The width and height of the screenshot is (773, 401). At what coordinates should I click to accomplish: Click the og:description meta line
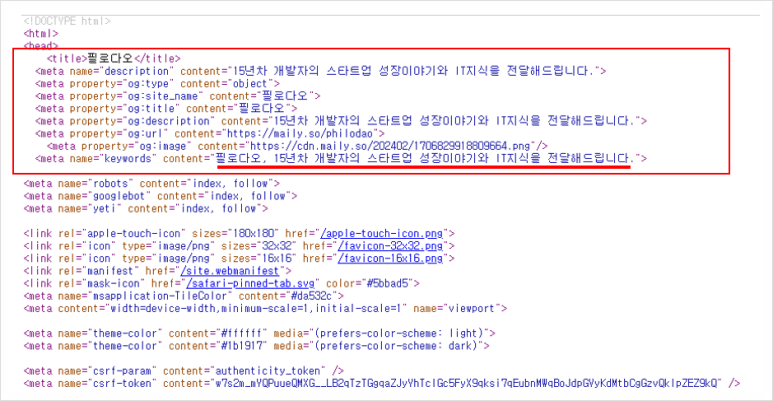(x=341, y=121)
